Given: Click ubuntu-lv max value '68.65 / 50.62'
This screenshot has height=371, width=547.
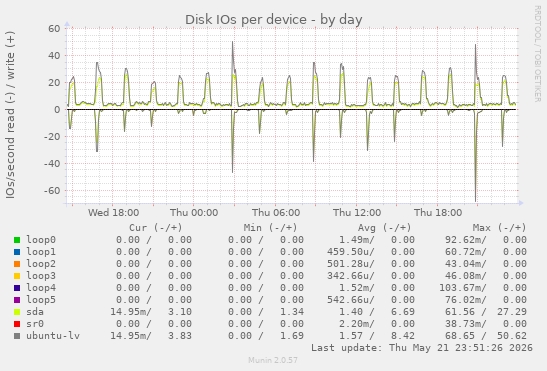Looking at the screenshot, I should click(486, 335).
